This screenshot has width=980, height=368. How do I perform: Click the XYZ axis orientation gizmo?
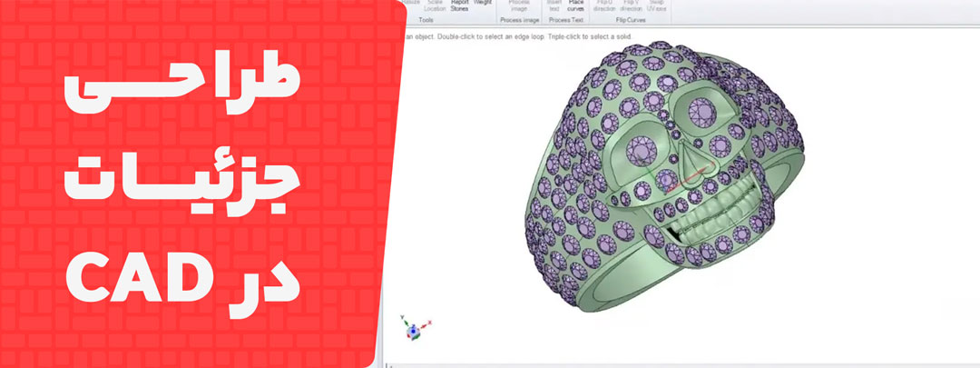(414, 328)
